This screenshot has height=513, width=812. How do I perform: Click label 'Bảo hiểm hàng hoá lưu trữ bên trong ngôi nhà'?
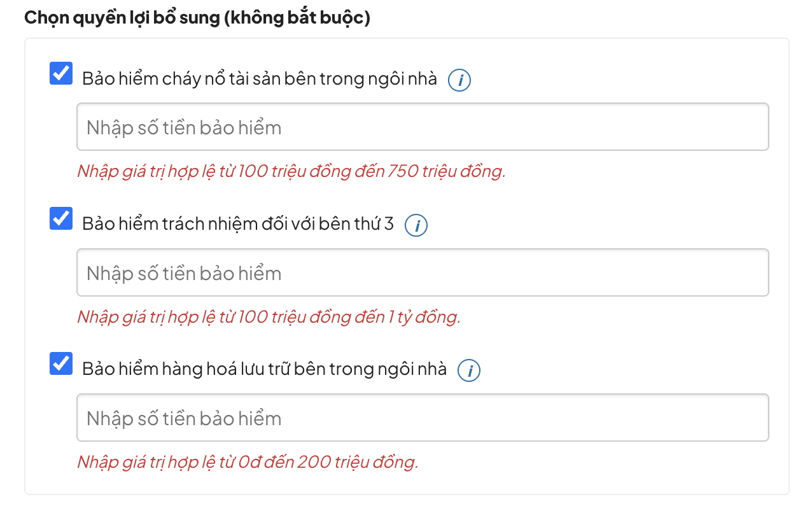click(x=264, y=369)
